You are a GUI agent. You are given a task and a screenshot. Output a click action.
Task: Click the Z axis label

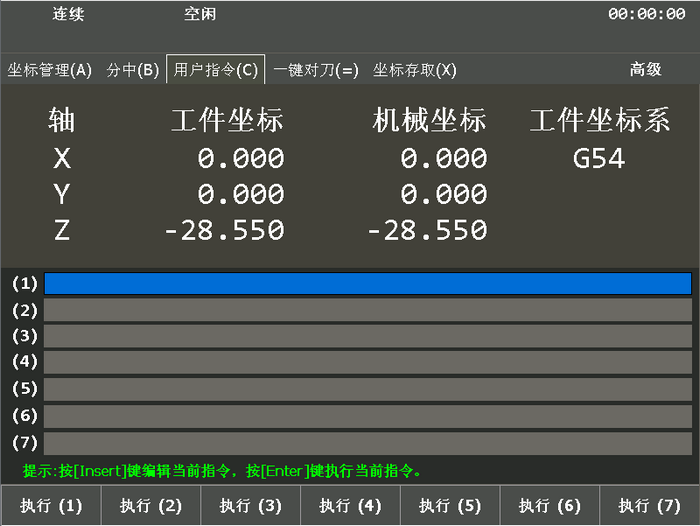(x=62, y=230)
